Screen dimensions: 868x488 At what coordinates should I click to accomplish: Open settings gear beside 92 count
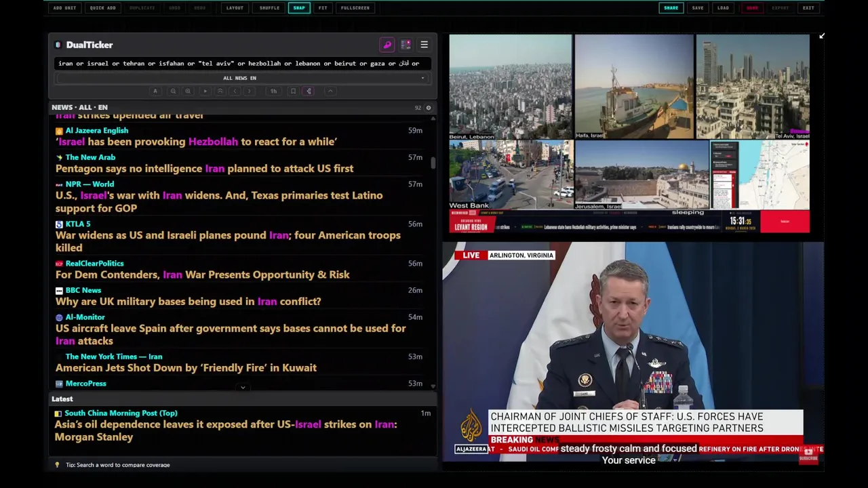point(428,108)
